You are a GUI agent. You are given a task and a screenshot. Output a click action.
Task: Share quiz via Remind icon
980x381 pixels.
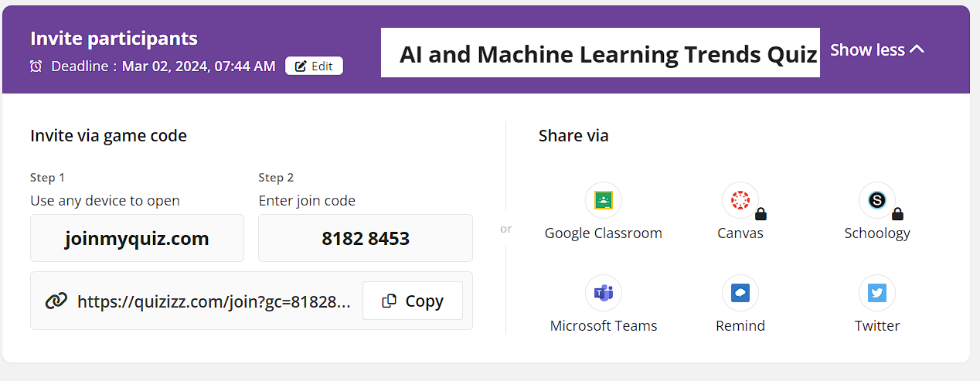(x=740, y=294)
